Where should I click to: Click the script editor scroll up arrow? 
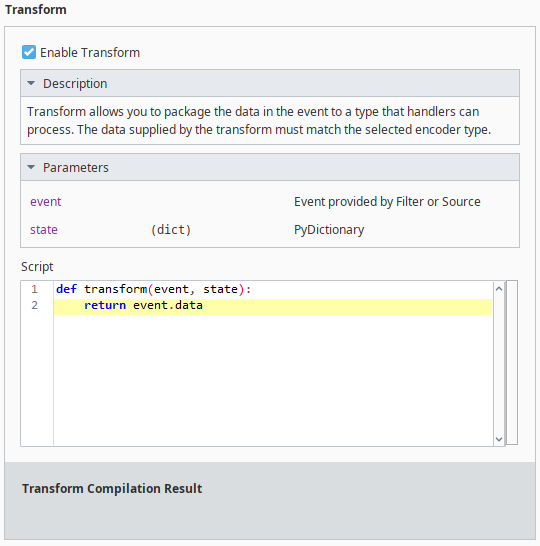point(499,289)
